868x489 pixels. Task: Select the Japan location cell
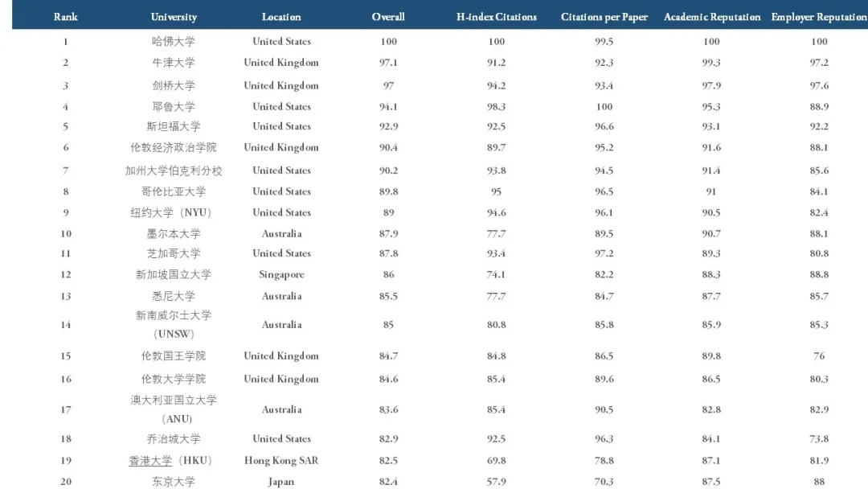pos(281,482)
